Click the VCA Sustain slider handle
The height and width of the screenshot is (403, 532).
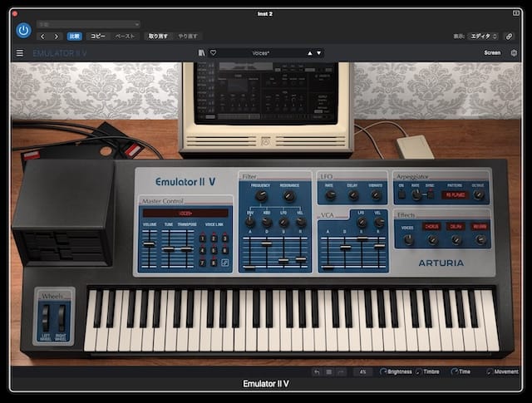(x=362, y=238)
